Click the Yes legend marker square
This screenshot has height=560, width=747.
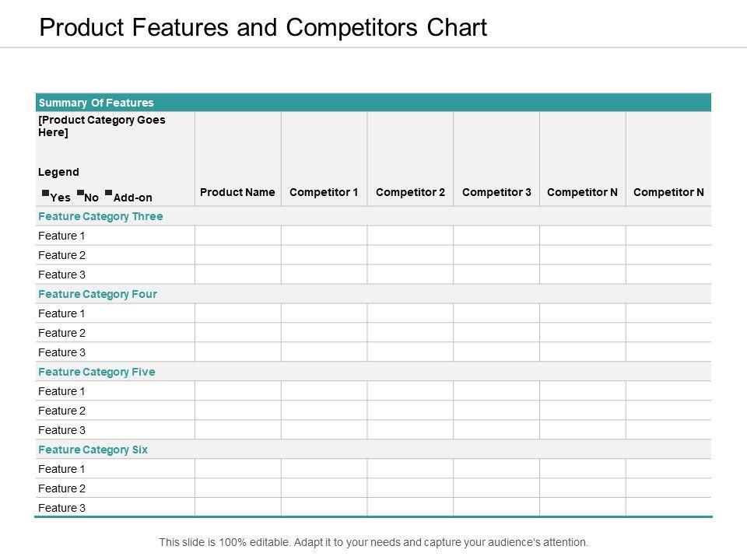(x=45, y=192)
